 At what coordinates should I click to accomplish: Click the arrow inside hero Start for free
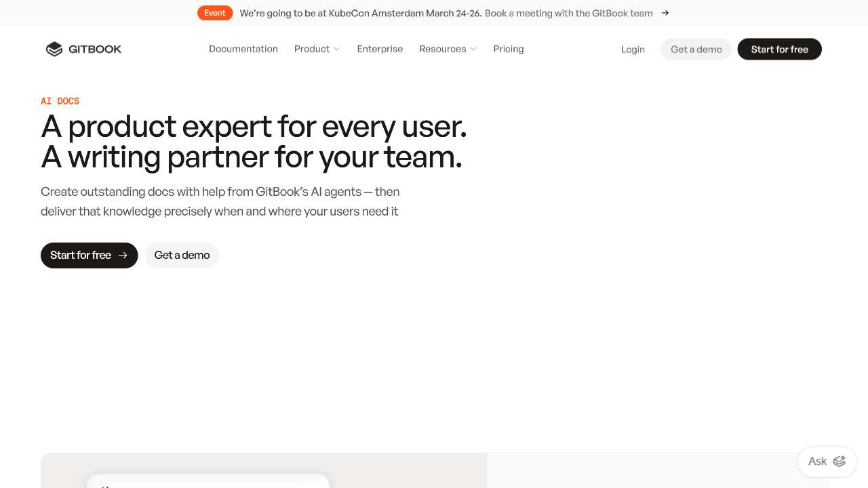point(123,256)
